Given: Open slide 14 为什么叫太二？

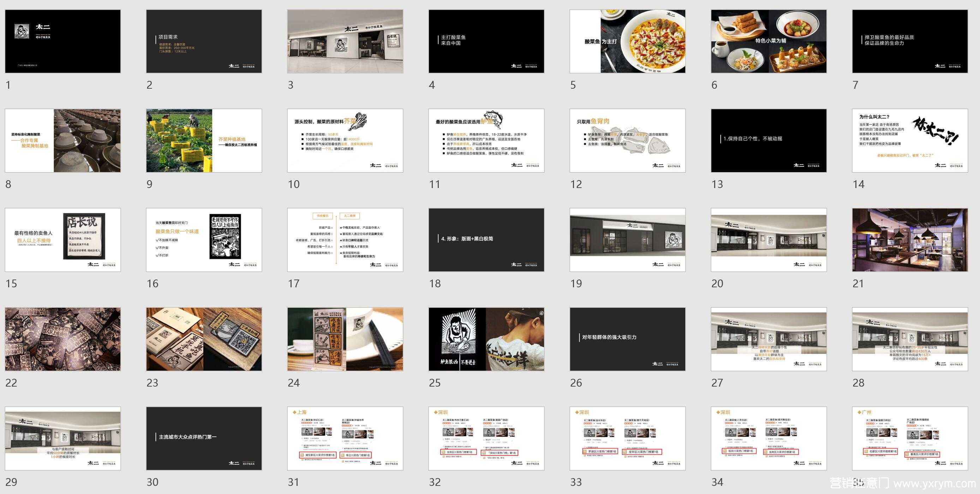Looking at the screenshot, I should tap(910, 141).
